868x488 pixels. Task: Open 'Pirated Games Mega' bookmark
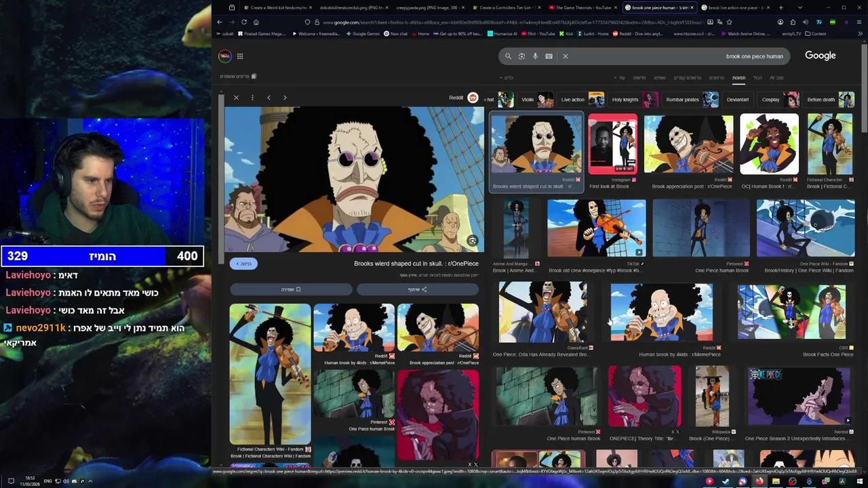[x=261, y=34]
